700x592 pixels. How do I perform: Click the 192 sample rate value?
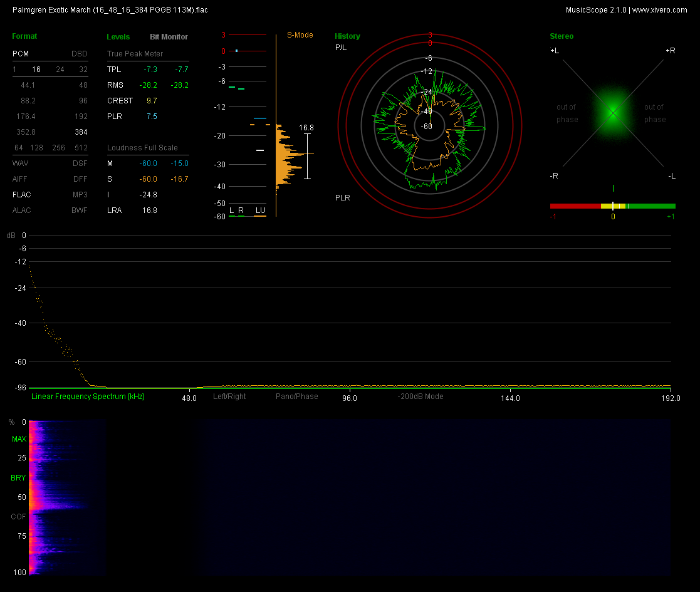click(x=81, y=117)
